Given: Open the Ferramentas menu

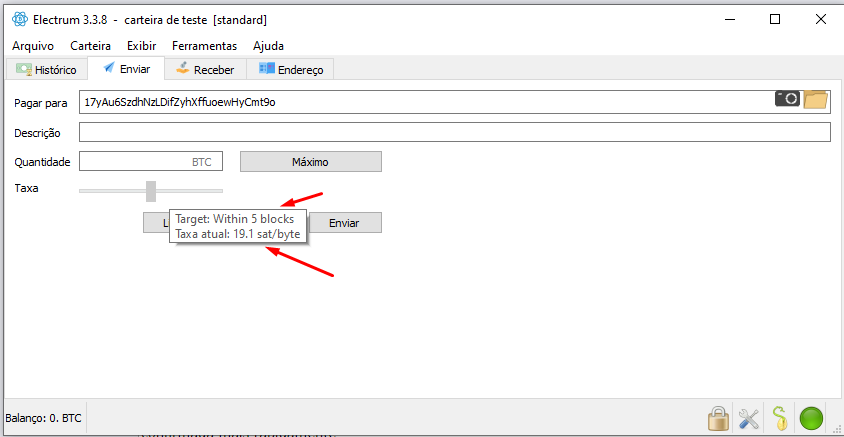Looking at the screenshot, I should tap(205, 46).
